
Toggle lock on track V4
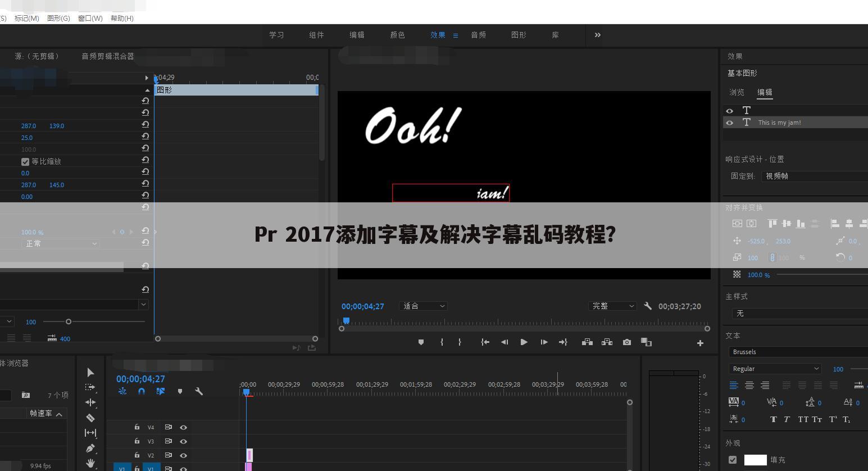[x=137, y=427]
